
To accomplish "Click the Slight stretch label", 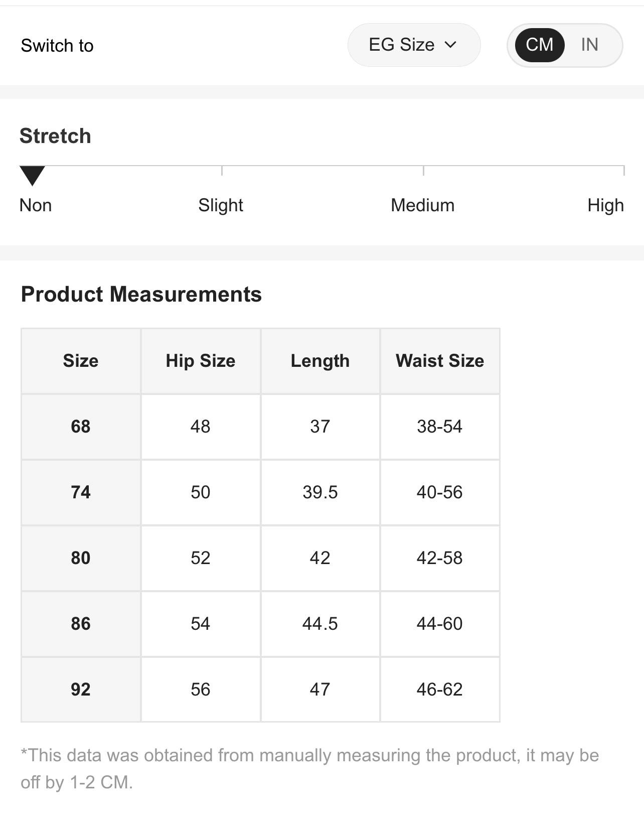I will tap(221, 205).
